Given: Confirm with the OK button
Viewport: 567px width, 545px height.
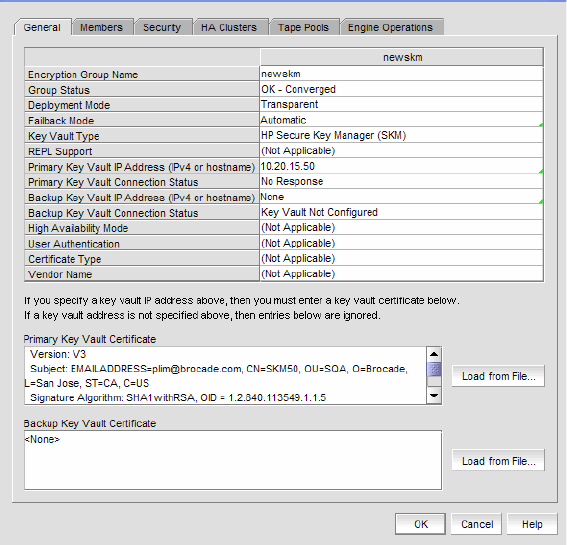Looking at the screenshot, I should [420, 524].
